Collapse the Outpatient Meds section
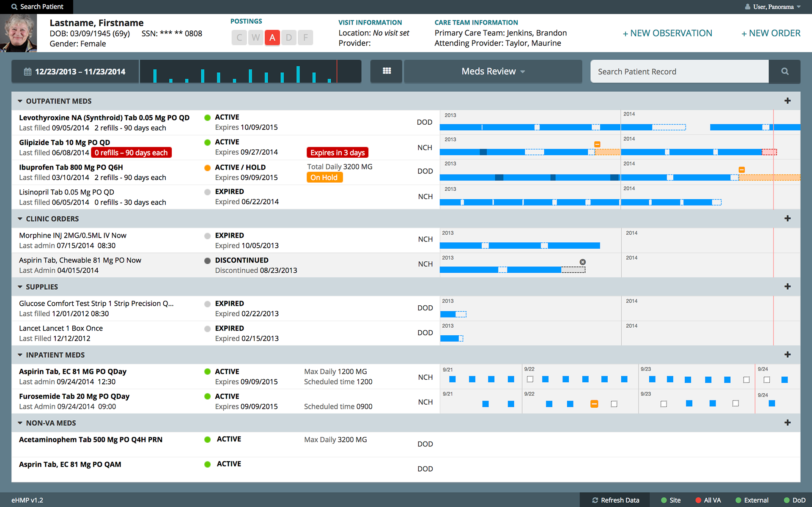This screenshot has height=507, width=812. (20, 101)
